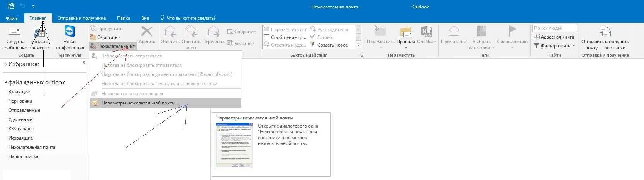This screenshot has width=644, height=180.
Task: Open the Входящие folder
Action: click(19, 92)
